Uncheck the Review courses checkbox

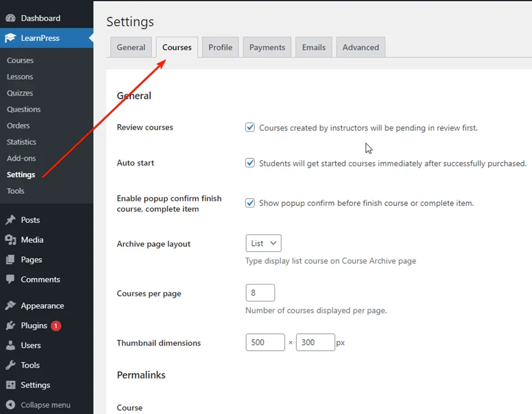pyautogui.click(x=250, y=127)
